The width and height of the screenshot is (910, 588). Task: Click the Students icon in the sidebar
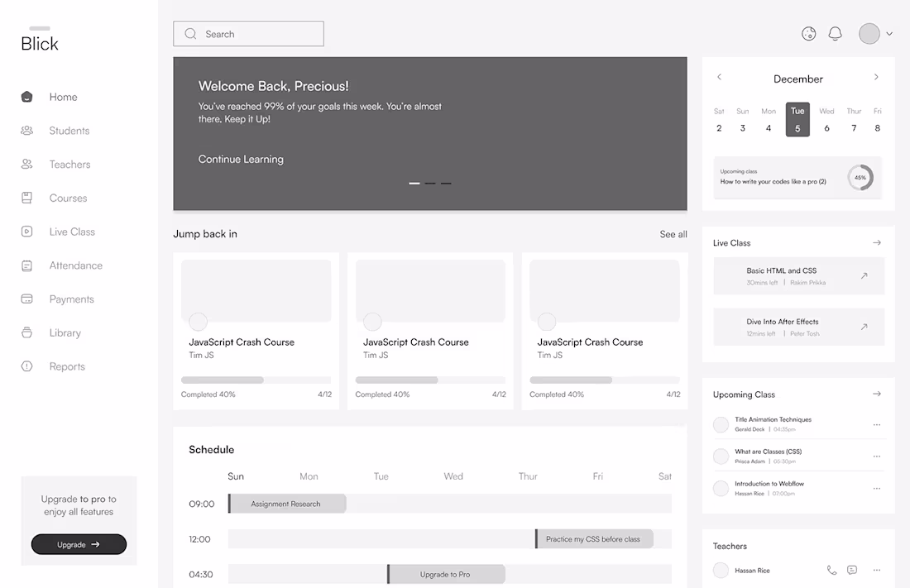click(x=26, y=131)
